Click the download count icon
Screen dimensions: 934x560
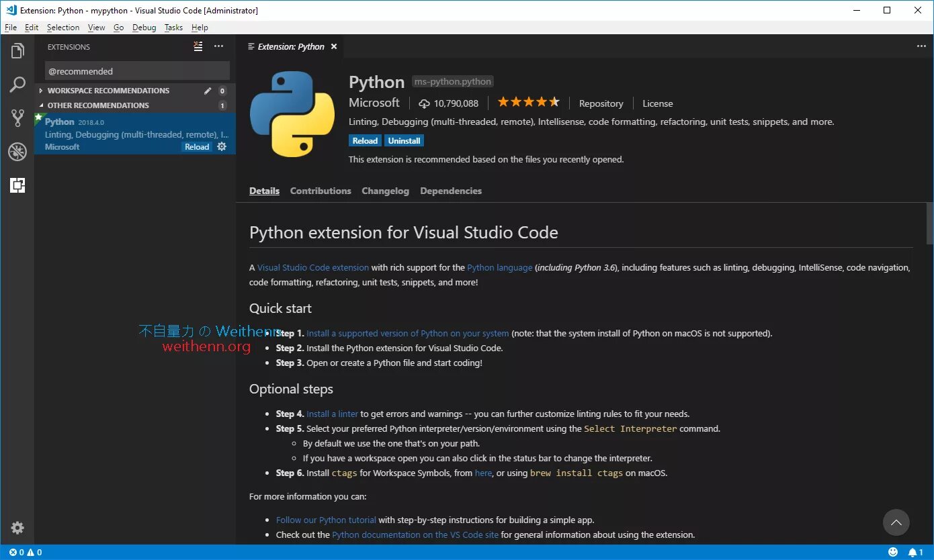coord(424,103)
